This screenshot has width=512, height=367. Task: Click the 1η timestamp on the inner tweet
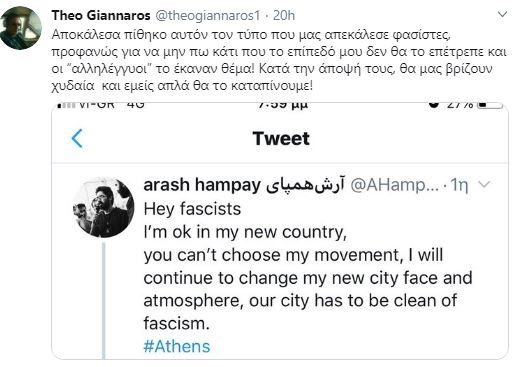[459, 185]
